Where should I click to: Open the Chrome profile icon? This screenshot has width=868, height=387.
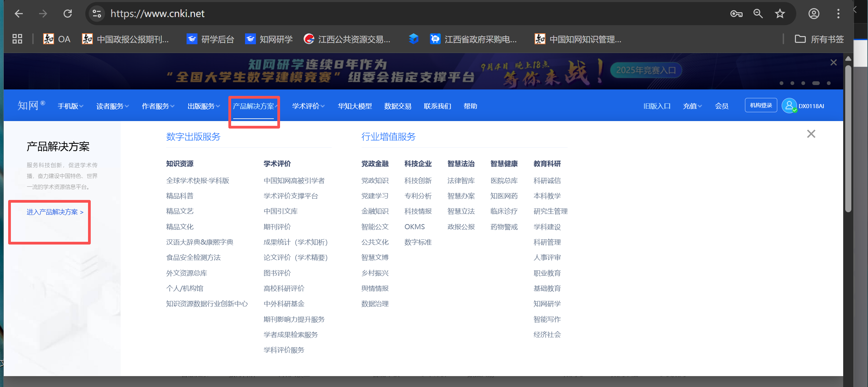814,14
